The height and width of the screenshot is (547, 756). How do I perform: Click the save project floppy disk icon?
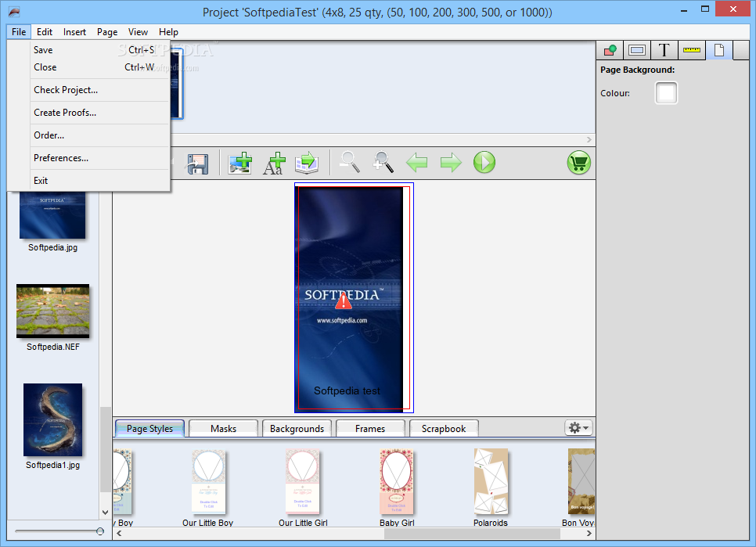click(197, 164)
